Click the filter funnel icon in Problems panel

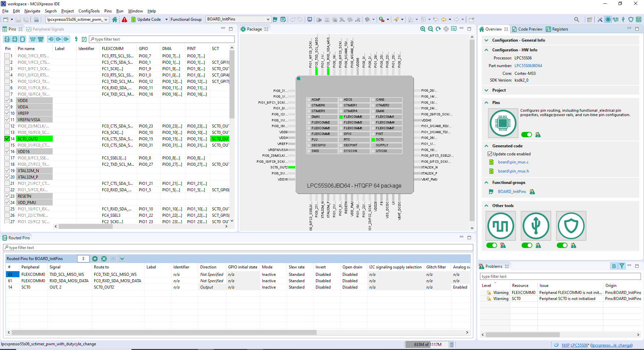point(622,266)
